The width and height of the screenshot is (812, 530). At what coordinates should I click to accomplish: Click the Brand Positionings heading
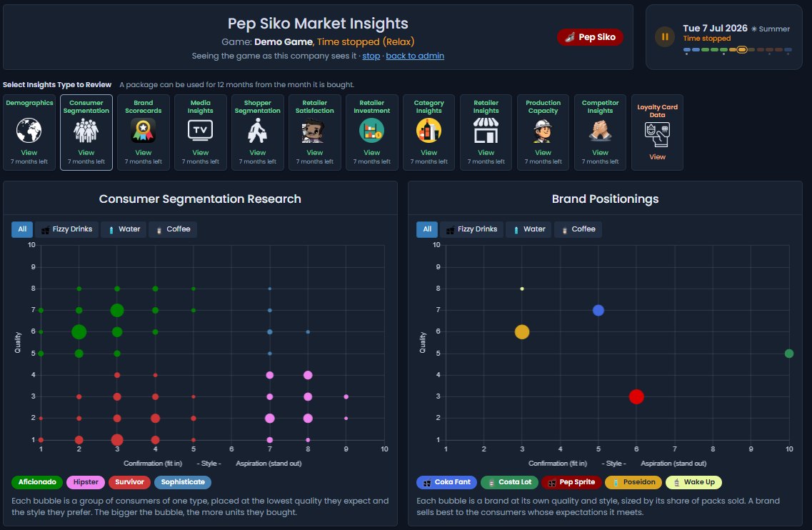coord(605,199)
